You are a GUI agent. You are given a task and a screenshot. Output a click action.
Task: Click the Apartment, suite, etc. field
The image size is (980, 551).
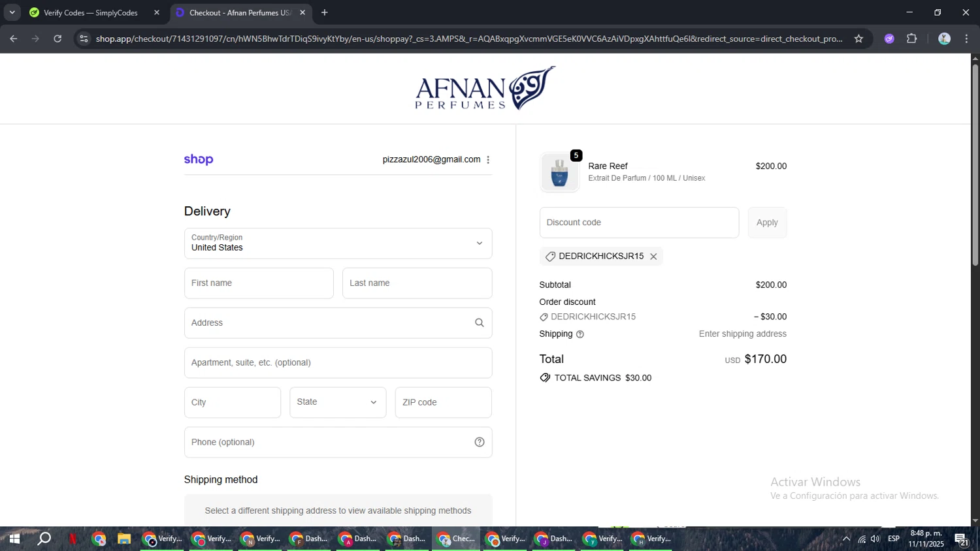[338, 363]
